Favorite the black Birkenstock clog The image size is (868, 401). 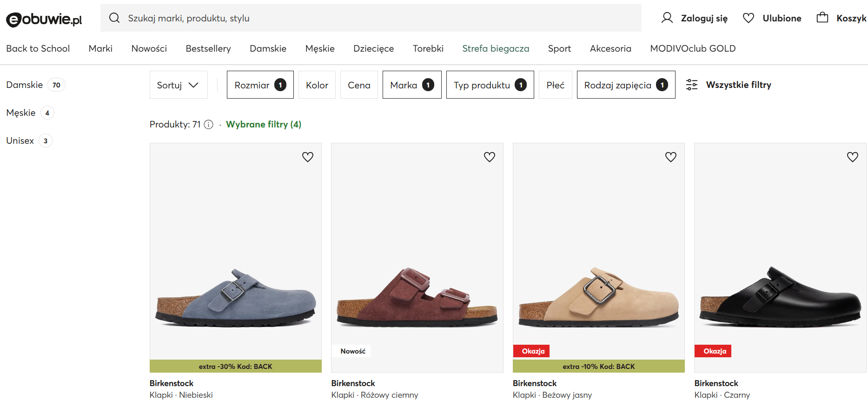click(853, 157)
